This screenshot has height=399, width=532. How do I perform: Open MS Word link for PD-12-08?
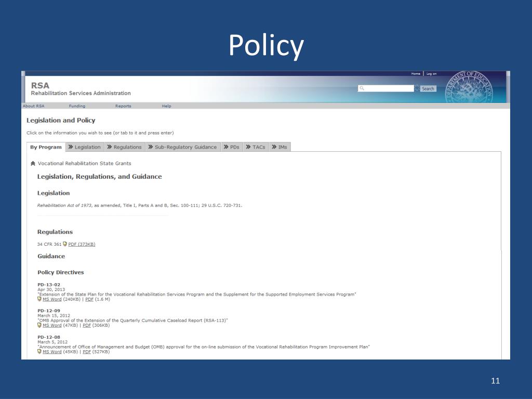[x=52, y=352]
